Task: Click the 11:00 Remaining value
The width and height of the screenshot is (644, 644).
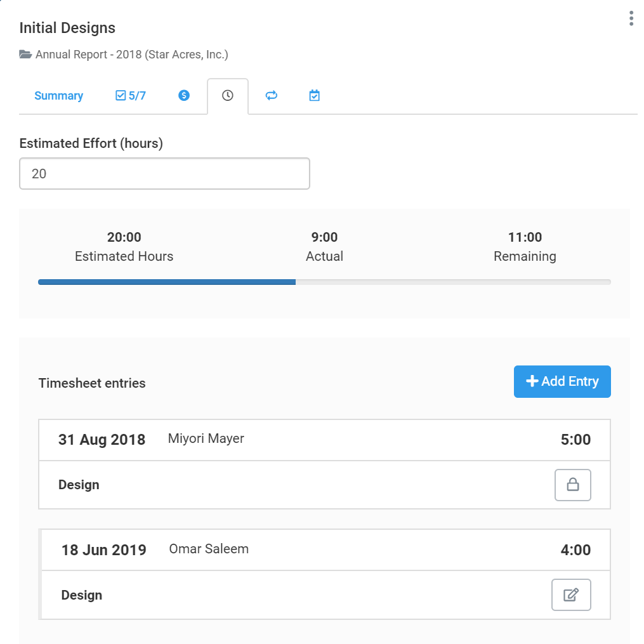Action: [525, 237]
